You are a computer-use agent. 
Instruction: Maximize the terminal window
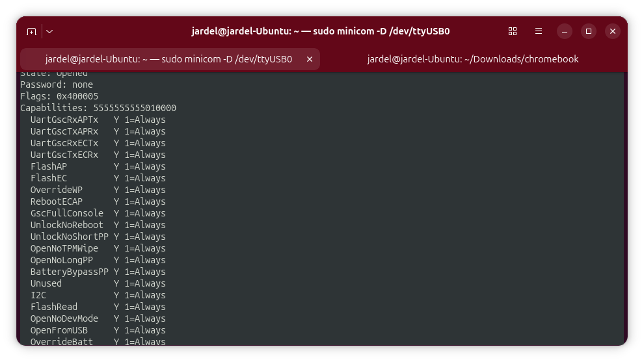[589, 31]
